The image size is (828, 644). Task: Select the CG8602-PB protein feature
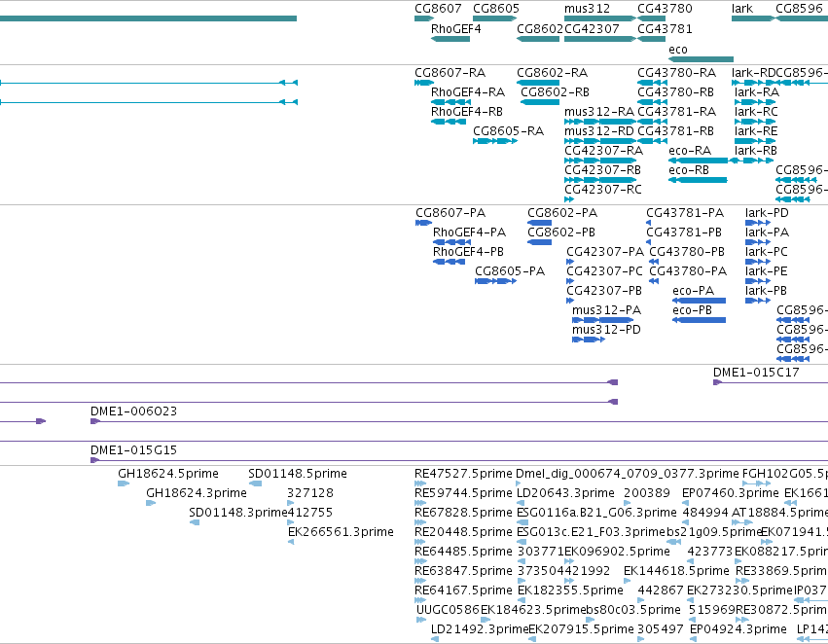[x=539, y=242]
